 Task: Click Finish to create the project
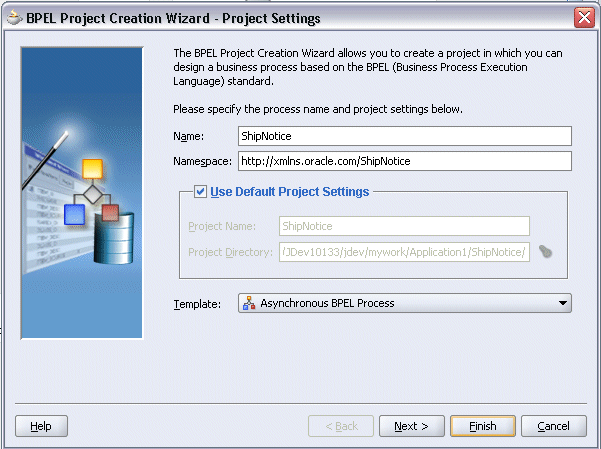[x=483, y=426]
